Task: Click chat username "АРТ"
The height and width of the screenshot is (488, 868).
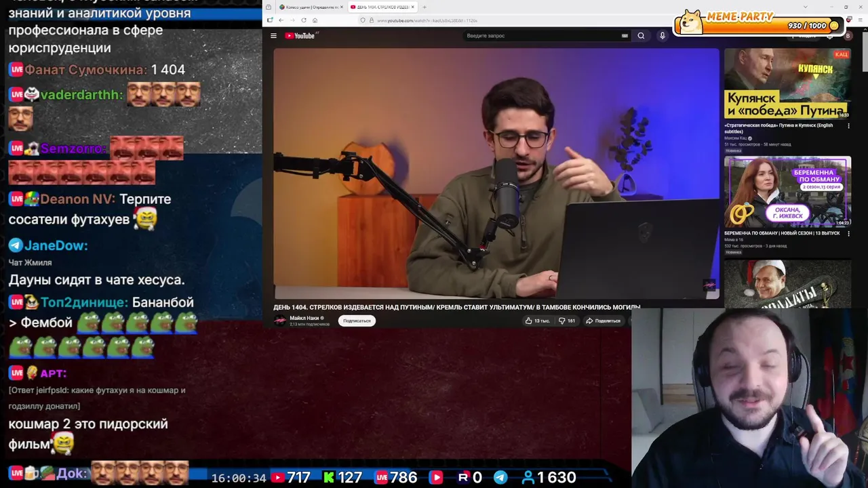Action: click(x=54, y=373)
